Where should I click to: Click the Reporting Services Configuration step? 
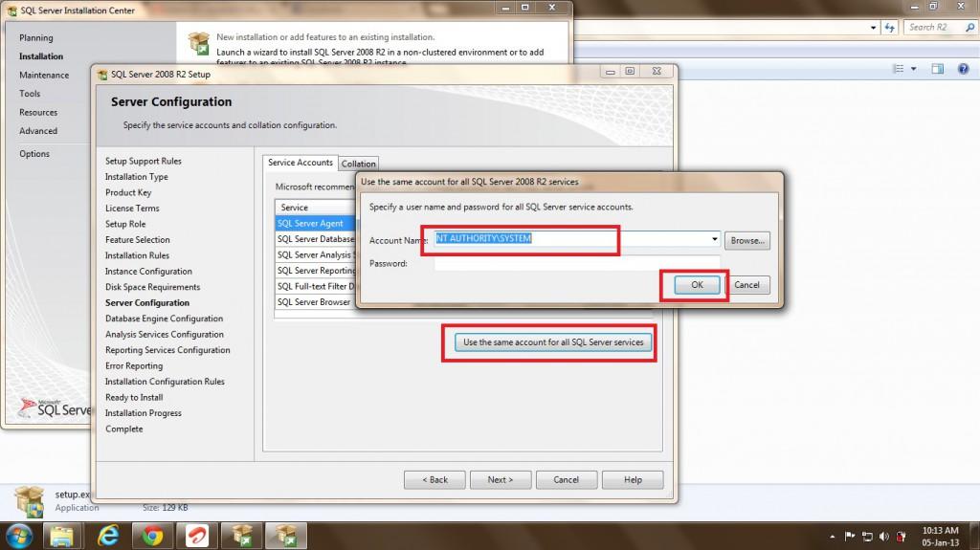[167, 350]
